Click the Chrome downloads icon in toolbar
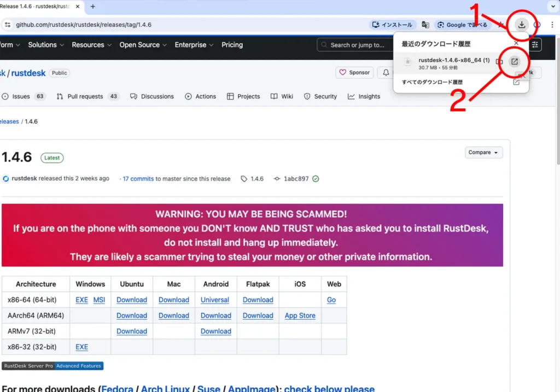The image size is (560, 392). tap(522, 25)
